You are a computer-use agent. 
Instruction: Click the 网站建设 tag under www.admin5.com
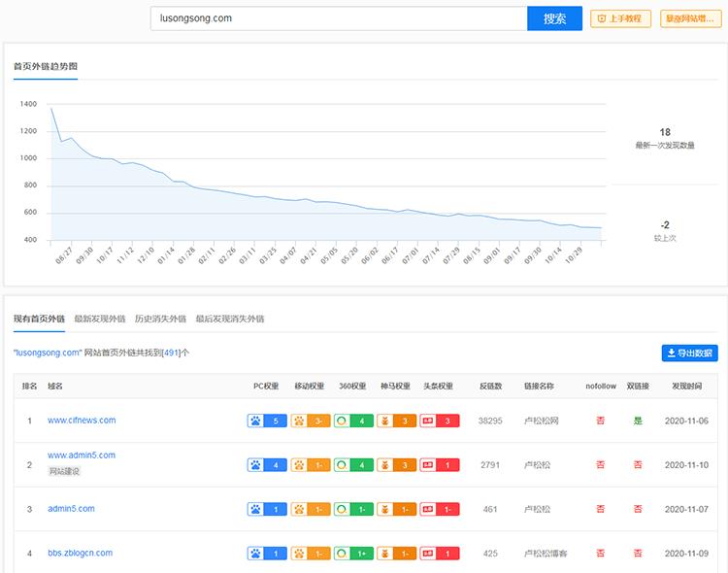point(64,471)
